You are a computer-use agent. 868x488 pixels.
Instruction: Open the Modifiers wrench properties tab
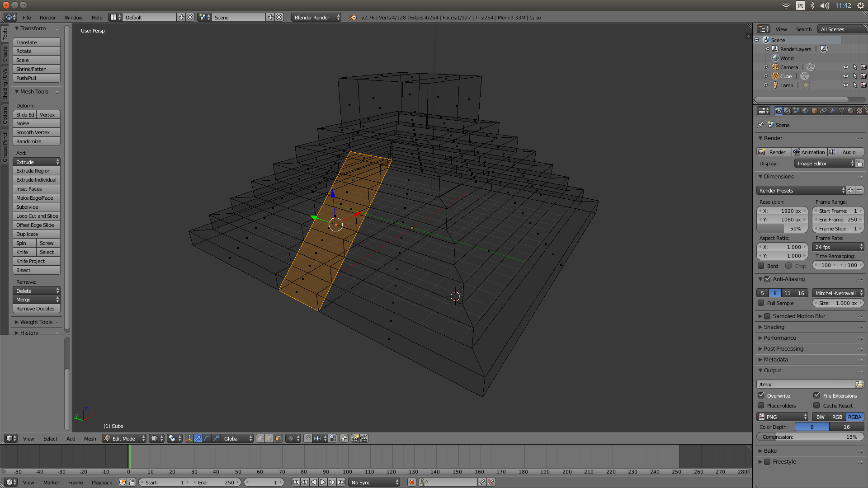coord(832,111)
